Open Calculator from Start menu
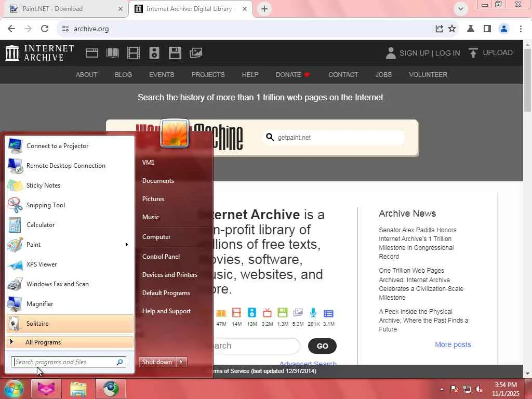The height and width of the screenshot is (399, 532). 70,224
